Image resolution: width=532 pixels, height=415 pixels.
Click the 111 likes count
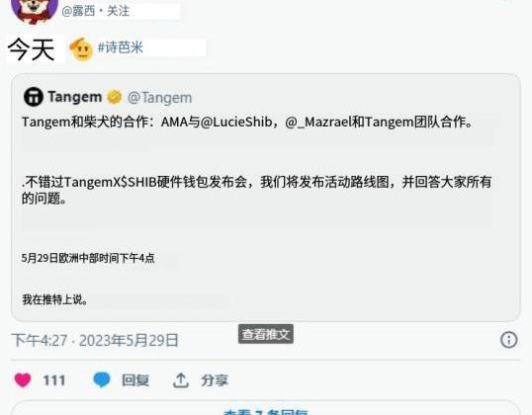(54, 380)
